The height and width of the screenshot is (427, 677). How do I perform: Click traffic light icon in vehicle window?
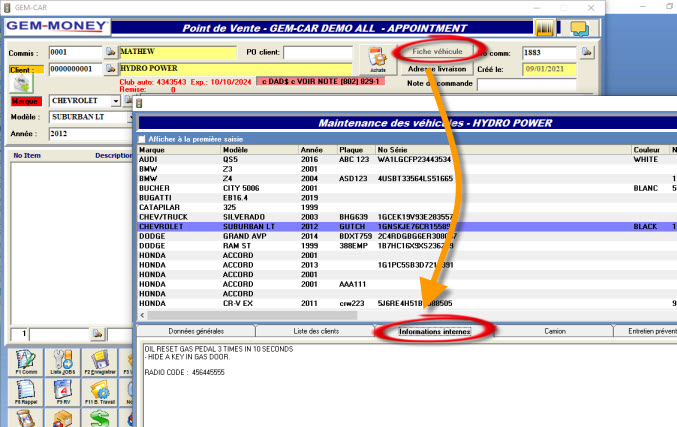[x=139, y=103]
